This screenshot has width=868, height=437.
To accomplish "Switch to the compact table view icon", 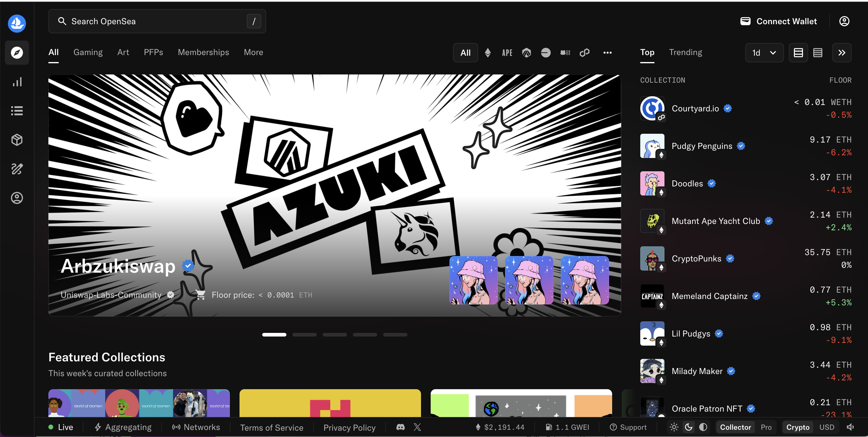I will 817,53.
